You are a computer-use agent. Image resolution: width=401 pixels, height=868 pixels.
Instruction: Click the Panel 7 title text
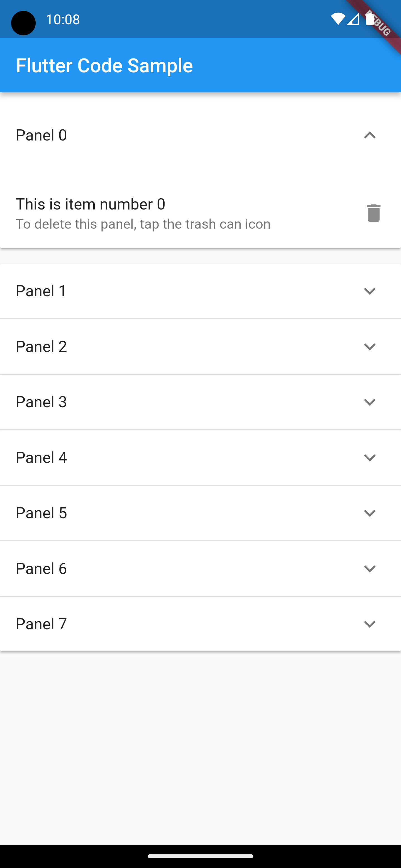click(x=41, y=624)
